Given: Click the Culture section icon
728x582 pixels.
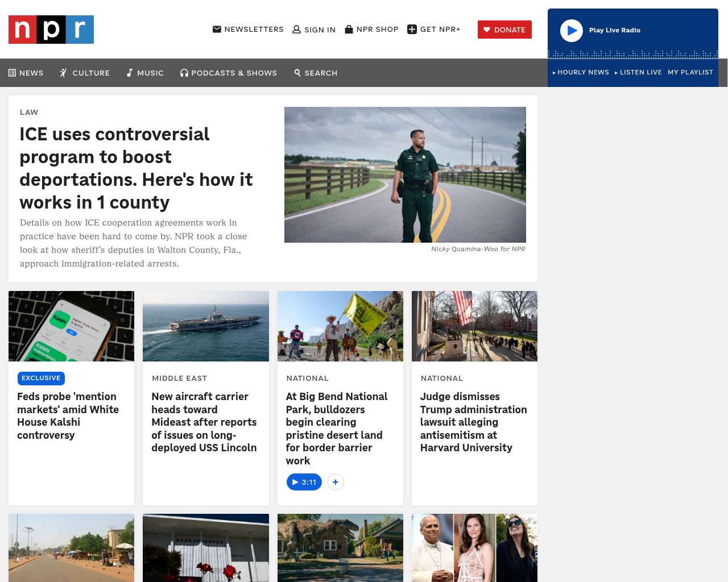Looking at the screenshot, I should point(64,73).
